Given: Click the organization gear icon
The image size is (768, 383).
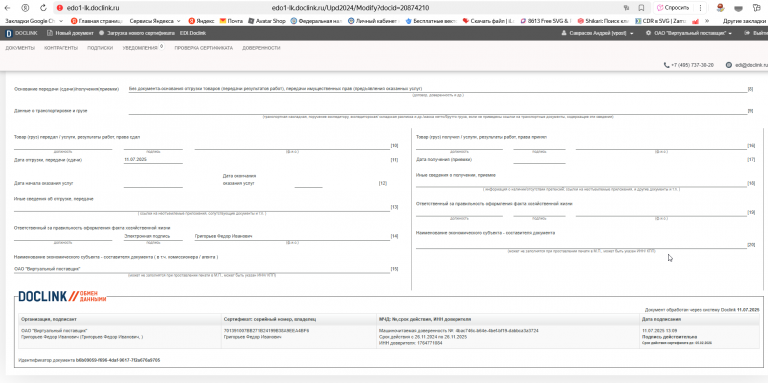Looking at the screenshot, I should (x=648, y=33).
